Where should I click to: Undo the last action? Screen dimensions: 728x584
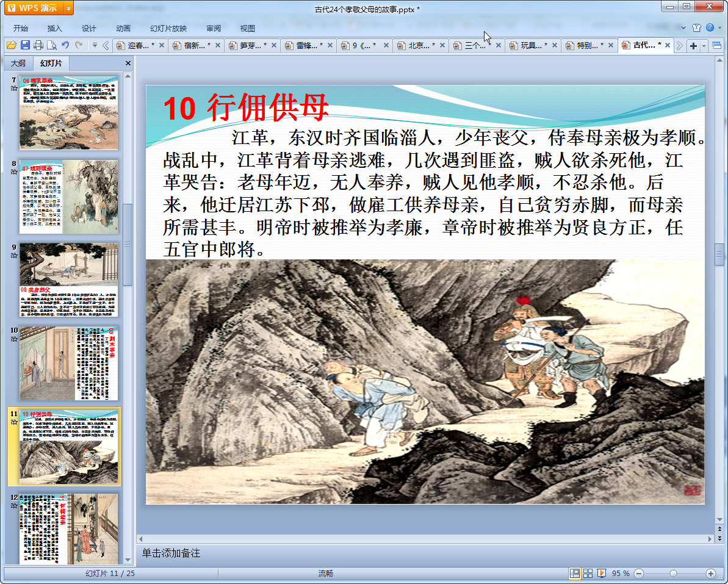point(65,45)
